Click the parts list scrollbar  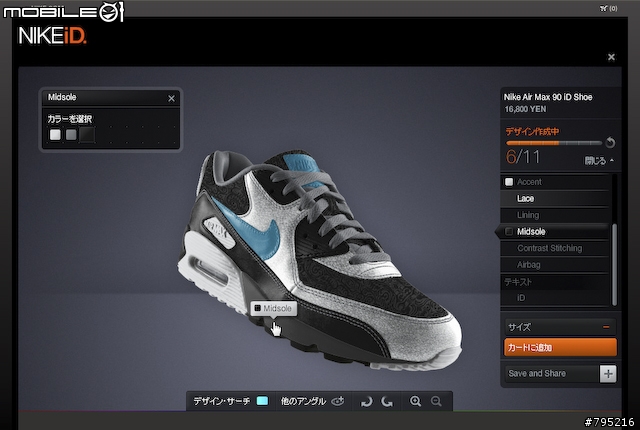tap(614, 264)
